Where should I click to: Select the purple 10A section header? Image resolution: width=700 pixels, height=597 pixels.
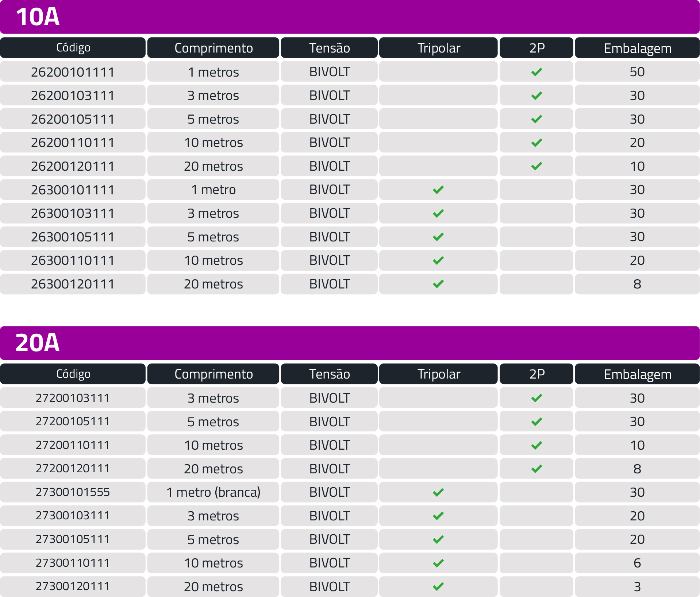click(x=350, y=17)
